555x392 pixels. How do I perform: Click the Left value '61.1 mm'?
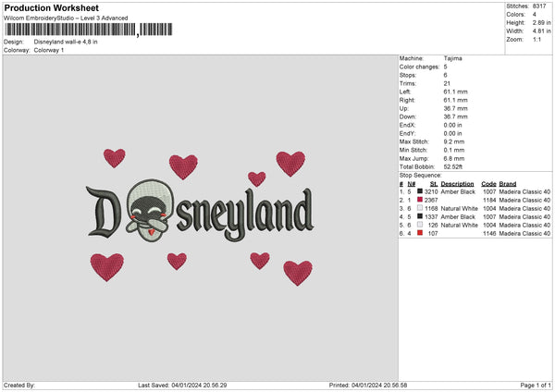coord(455,92)
